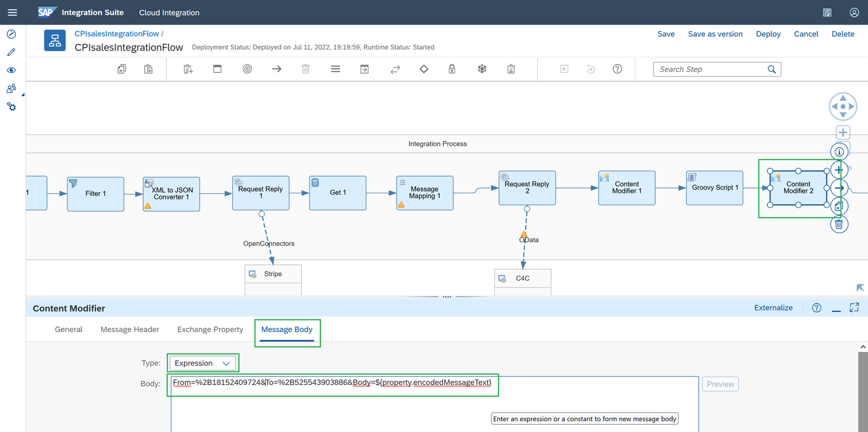Select the Stripe receiver participant
This screenshot has height=432, width=868.
pyautogui.click(x=273, y=280)
